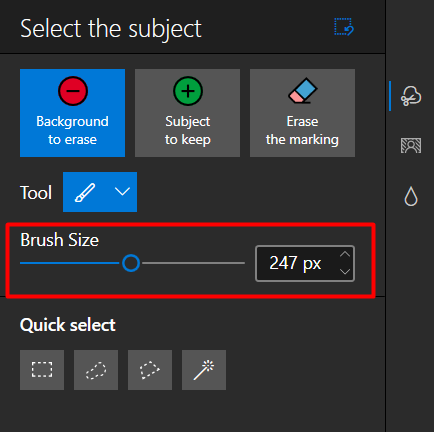Open the Tool brush dropdown

[x=100, y=192]
